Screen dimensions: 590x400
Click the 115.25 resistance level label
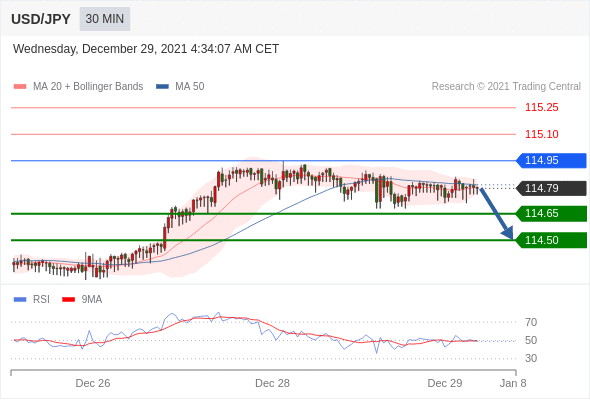pyautogui.click(x=541, y=108)
